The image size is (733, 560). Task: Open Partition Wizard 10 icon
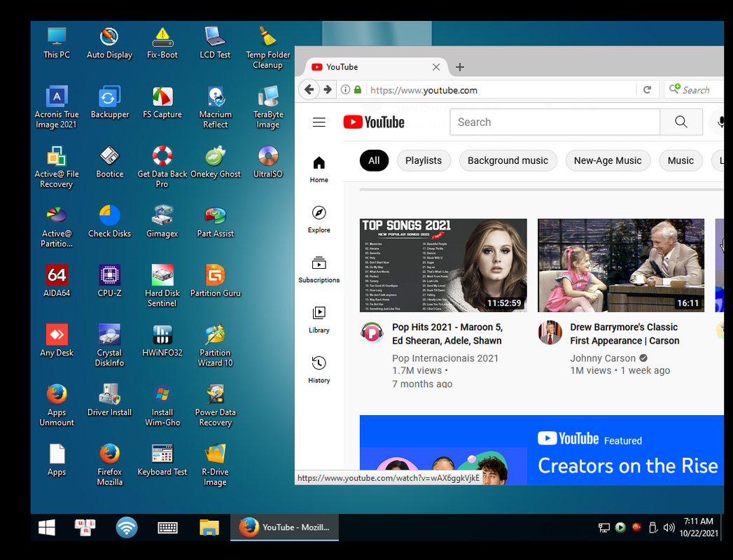click(215, 345)
